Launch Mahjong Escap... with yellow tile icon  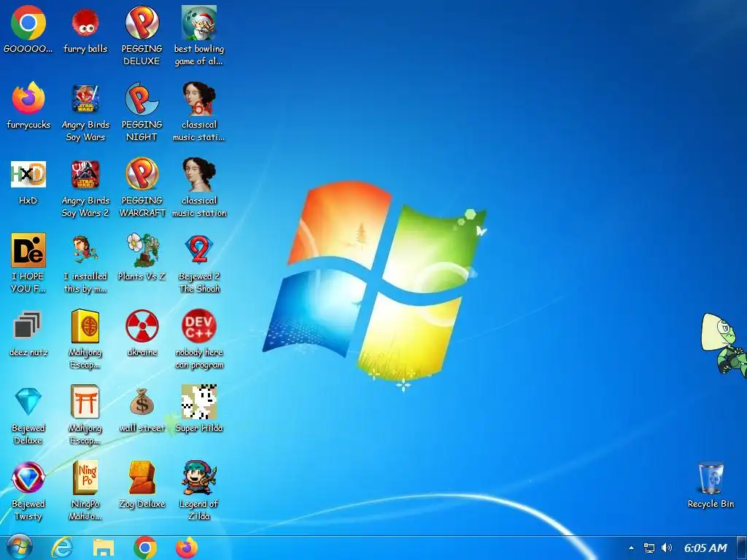click(x=85, y=326)
